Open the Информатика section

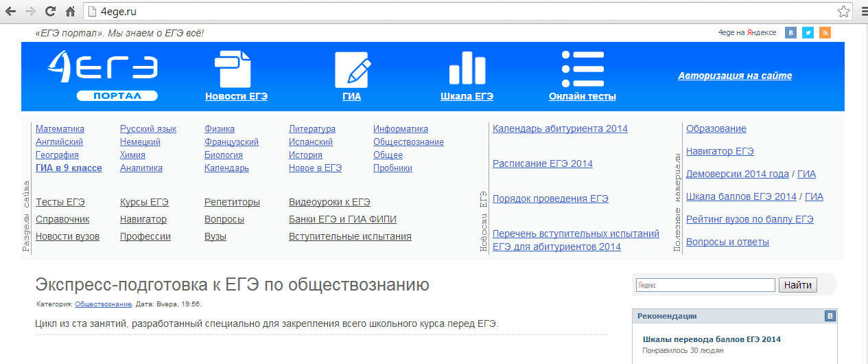coord(401,128)
